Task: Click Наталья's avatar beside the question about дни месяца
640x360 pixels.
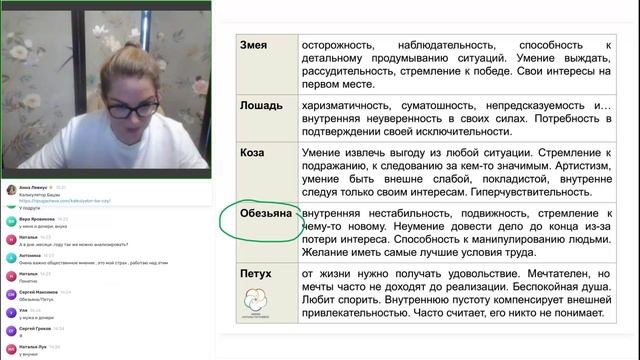Action: (x=11, y=240)
